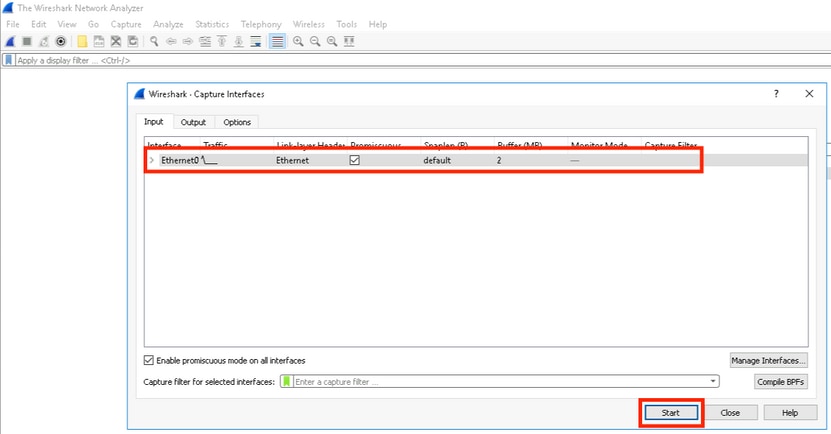Open the View menu
The width and height of the screenshot is (831, 434).
point(67,24)
